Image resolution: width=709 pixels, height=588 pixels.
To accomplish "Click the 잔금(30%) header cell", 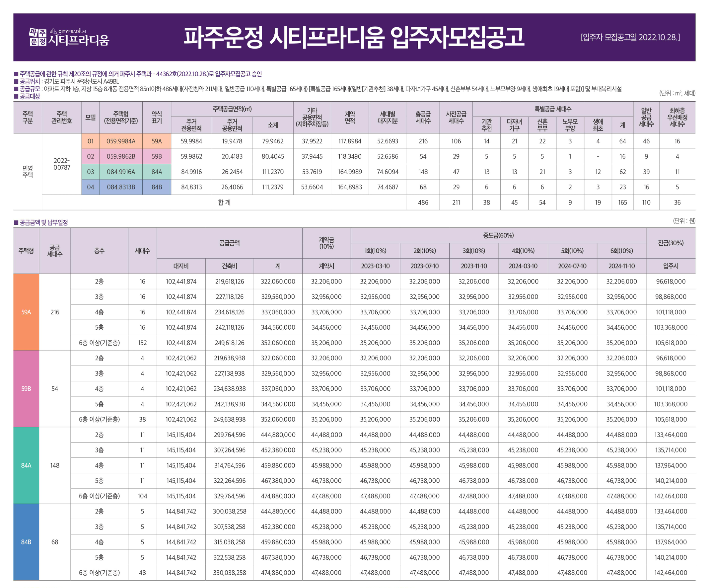I will [x=671, y=243].
